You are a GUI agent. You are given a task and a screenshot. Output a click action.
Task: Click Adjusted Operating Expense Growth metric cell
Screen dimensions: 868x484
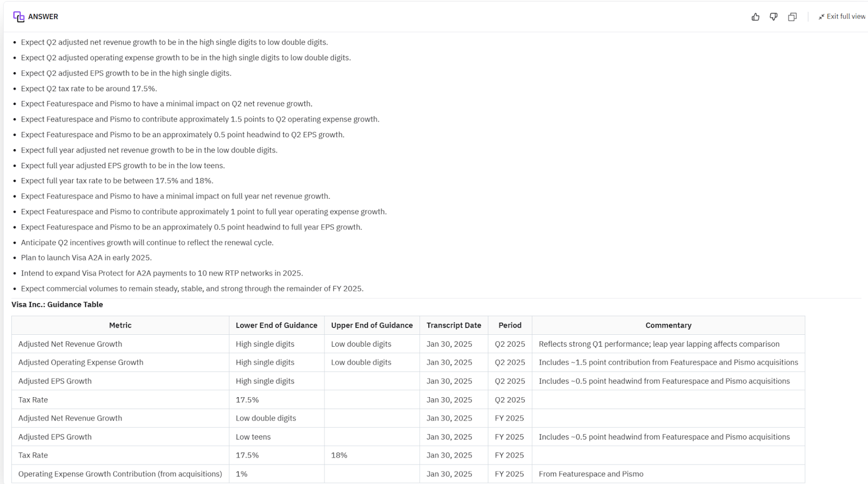(120, 362)
